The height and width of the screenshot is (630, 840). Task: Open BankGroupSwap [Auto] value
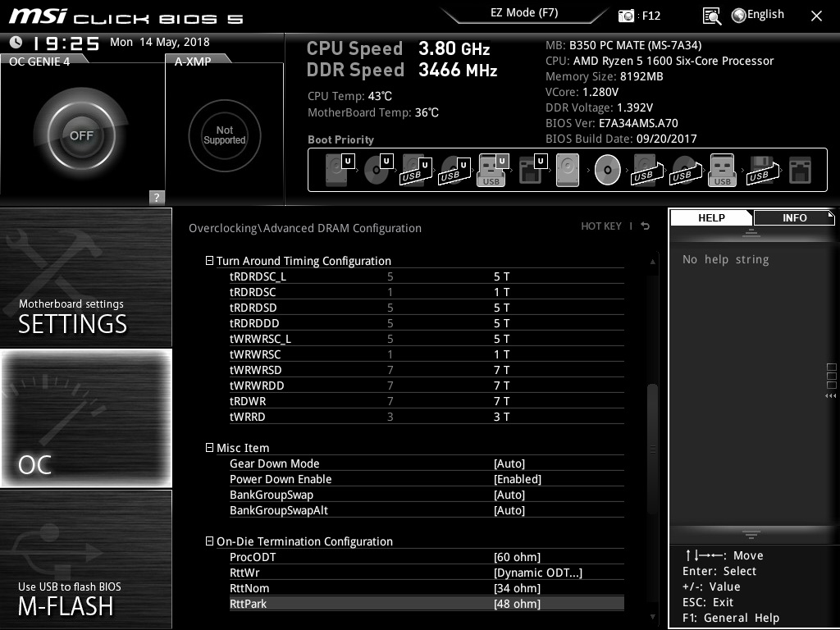click(509, 495)
